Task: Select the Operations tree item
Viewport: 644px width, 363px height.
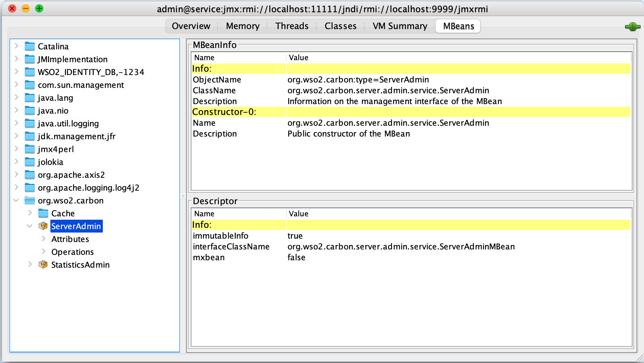Action: [72, 252]
